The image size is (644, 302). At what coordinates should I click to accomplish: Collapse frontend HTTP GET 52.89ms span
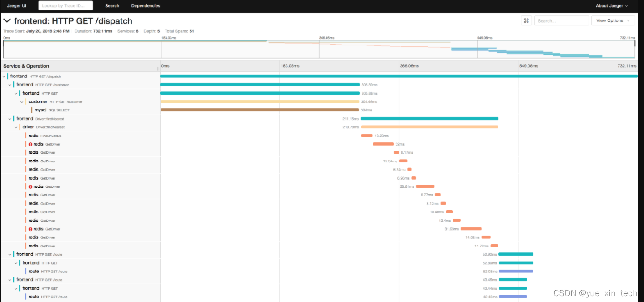[16, 263]
